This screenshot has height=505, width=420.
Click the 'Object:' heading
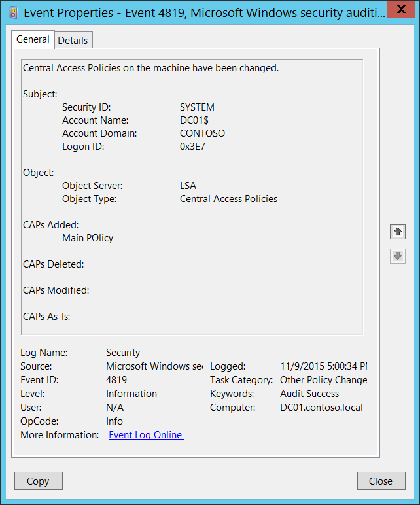[39, 173]
